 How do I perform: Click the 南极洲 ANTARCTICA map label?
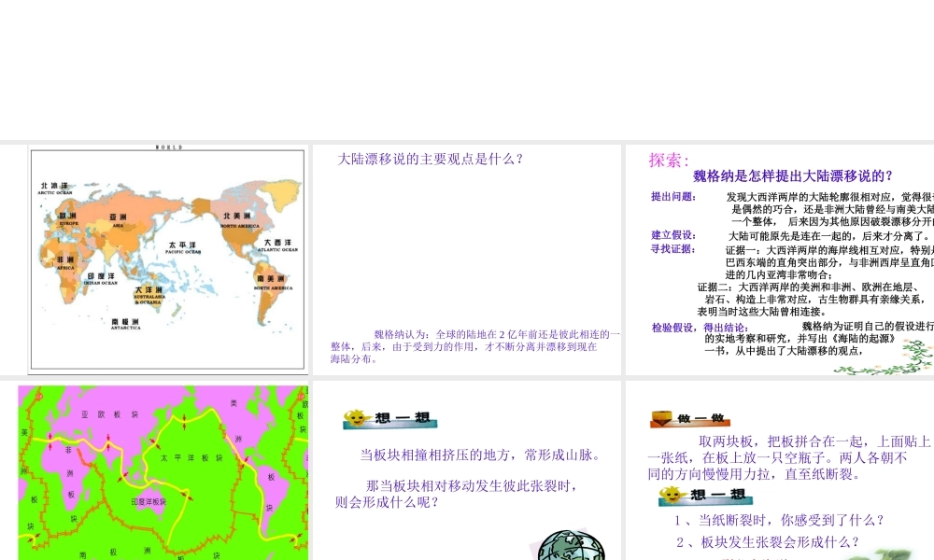(x=126, y=324)
